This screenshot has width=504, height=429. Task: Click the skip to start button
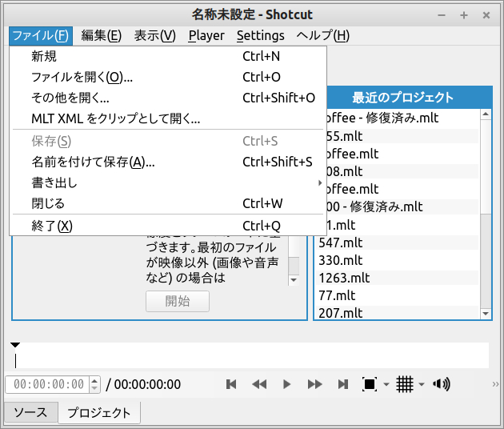pyautogui.click(x=231, y=384)
